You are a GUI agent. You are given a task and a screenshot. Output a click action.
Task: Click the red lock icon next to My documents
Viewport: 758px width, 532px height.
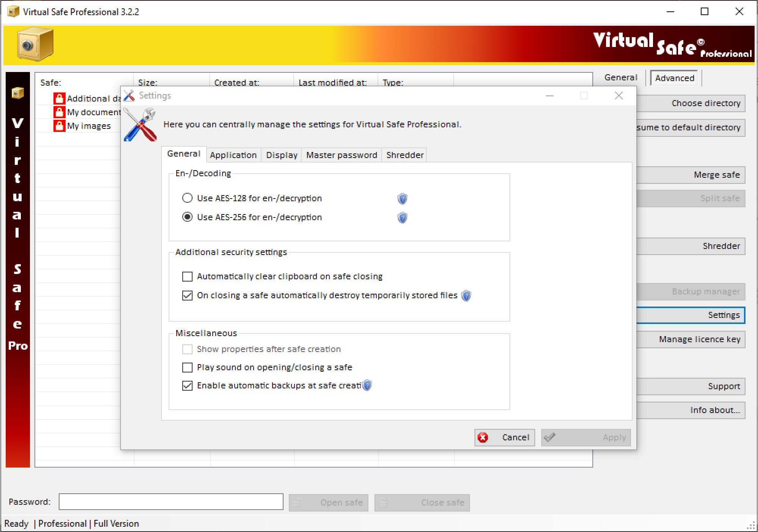coord(59,112)
